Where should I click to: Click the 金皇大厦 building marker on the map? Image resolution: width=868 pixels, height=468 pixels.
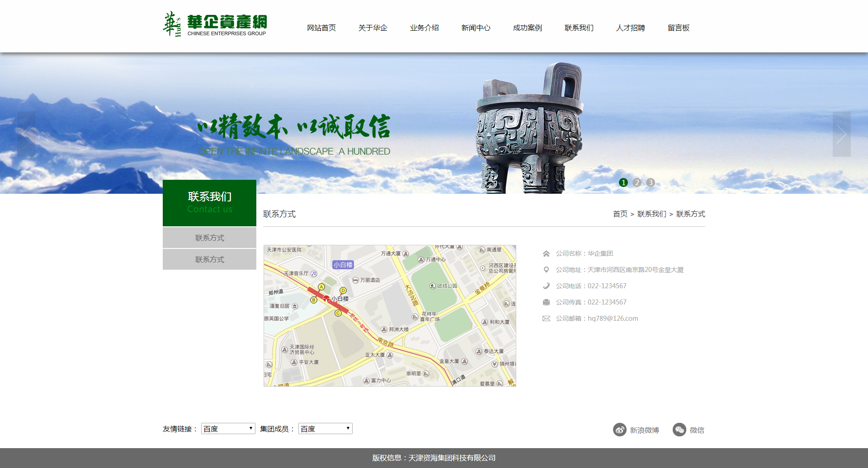point(464,361)
